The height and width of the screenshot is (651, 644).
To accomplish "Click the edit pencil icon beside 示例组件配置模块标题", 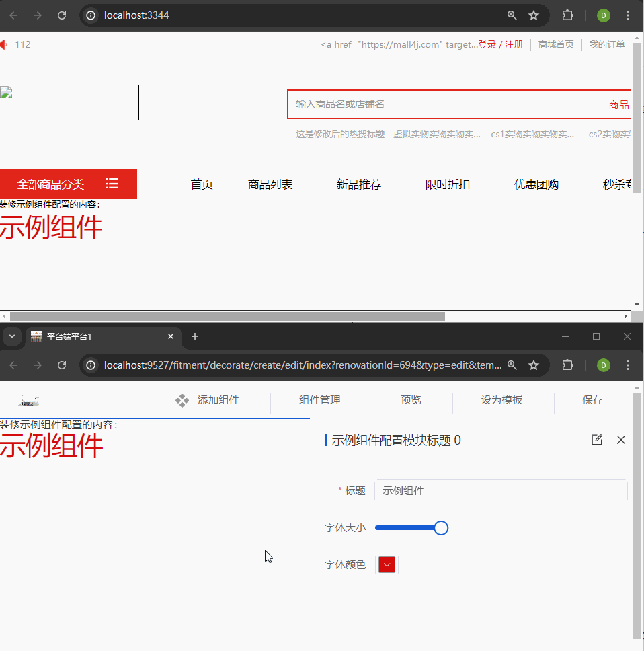I will (596, 440).
